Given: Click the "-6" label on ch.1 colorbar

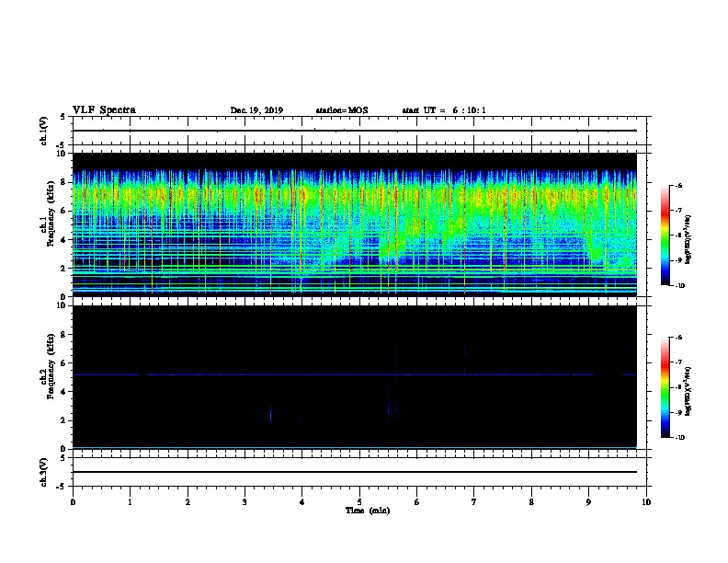Looking at the screenshot, I should 678,185.
